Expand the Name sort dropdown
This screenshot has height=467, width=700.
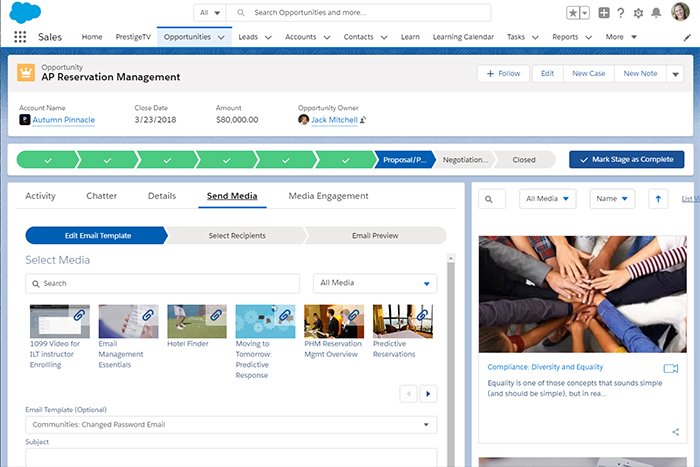pyautogui.click(x=611, y=199)
